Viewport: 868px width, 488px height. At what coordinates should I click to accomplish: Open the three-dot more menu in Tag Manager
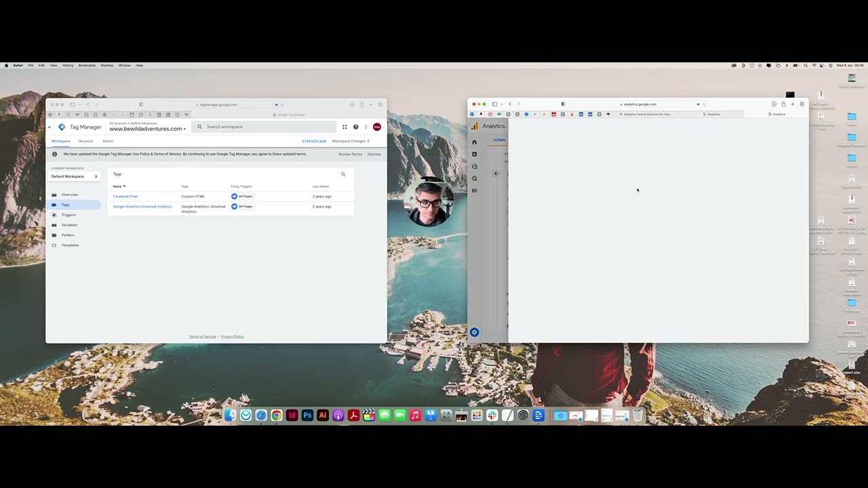[366, 127]
